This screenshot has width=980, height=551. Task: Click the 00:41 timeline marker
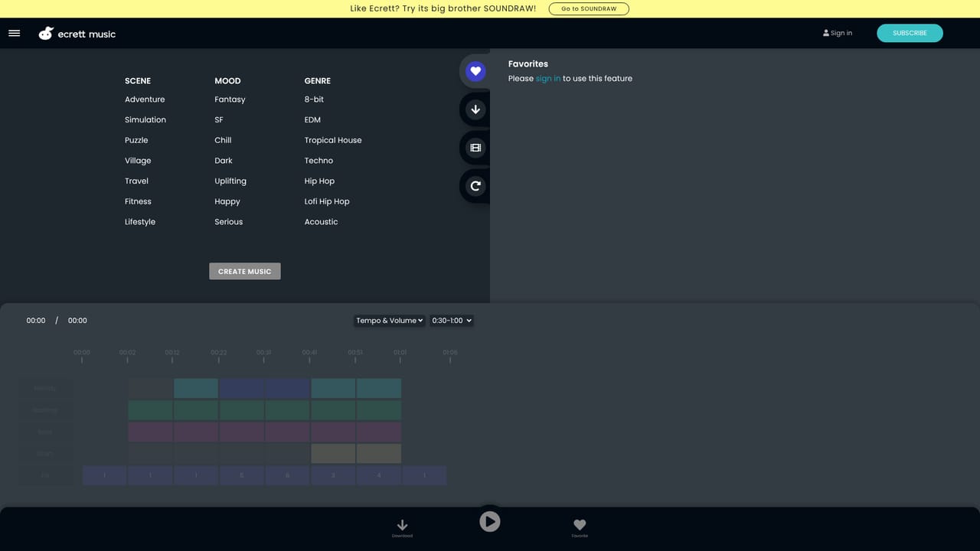point(309,353)
